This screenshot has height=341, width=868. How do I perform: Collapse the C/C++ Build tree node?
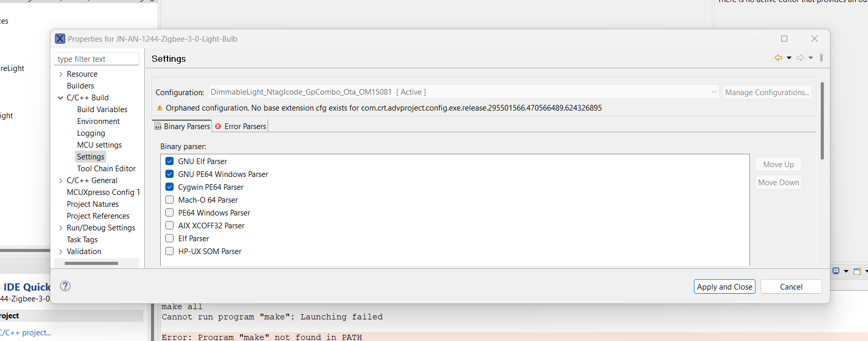coord(61,98)
